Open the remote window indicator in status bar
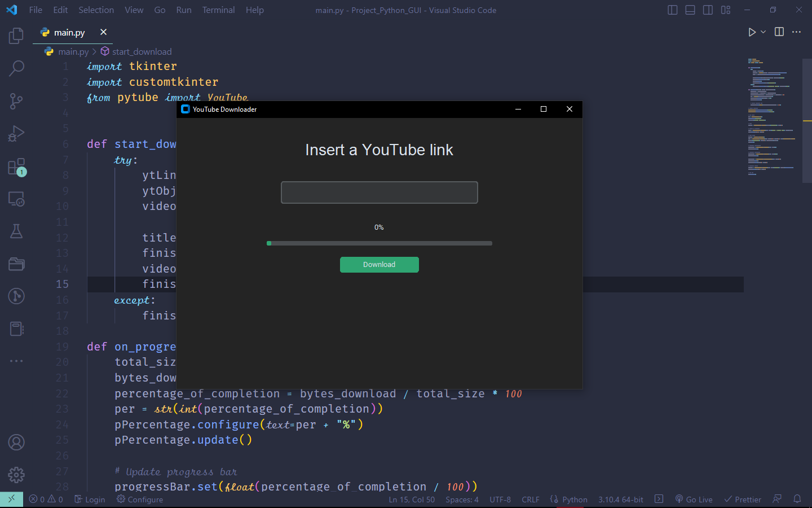Screen dimensions: 812x508 pyautogui.click(x=11, y=500)
